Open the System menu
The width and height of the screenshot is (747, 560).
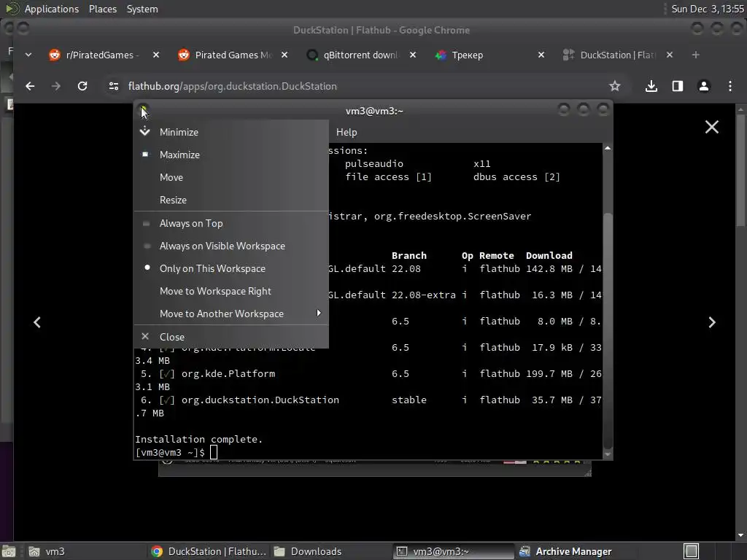coord(142,9)
